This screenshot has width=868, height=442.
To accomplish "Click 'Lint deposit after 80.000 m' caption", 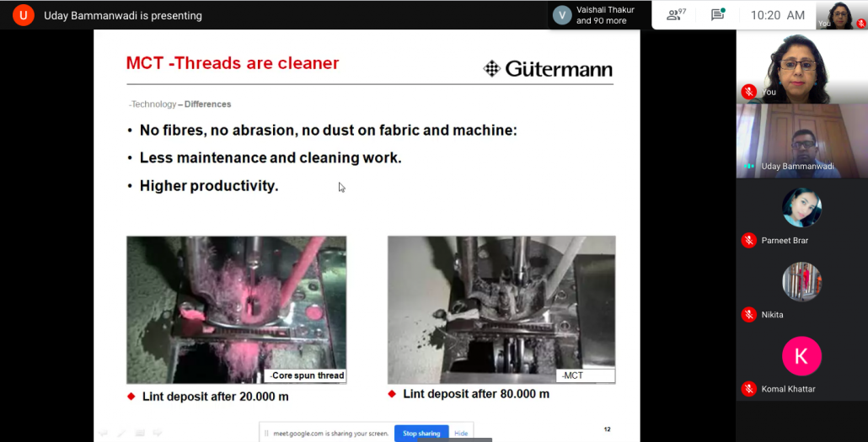I will click(x=476, y=394).
